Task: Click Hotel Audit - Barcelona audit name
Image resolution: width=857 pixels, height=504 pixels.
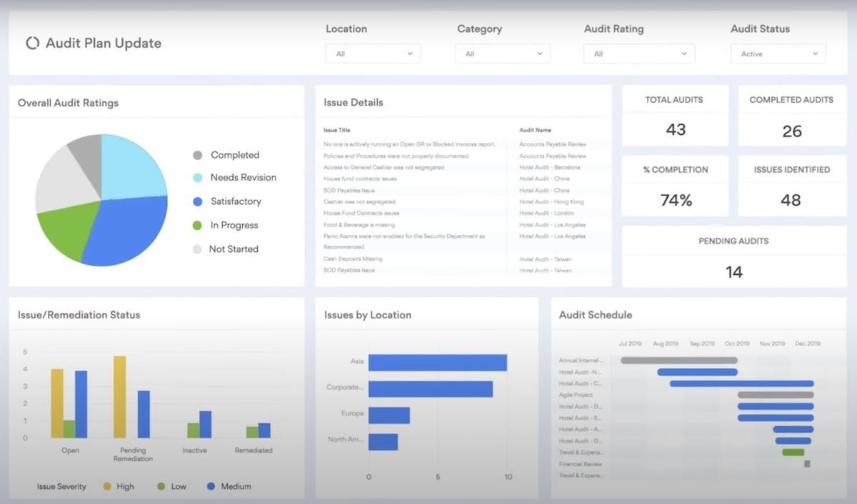Action: (x=550, y=167)
